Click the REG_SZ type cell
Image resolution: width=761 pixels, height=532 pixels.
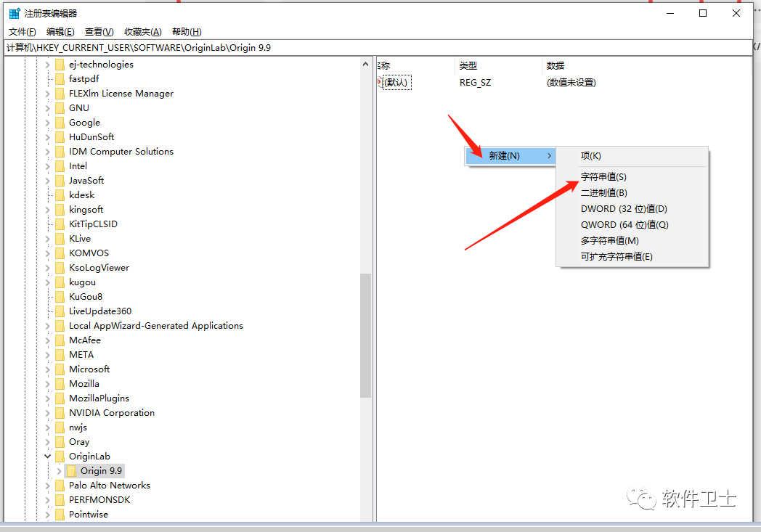coord(475,83)
